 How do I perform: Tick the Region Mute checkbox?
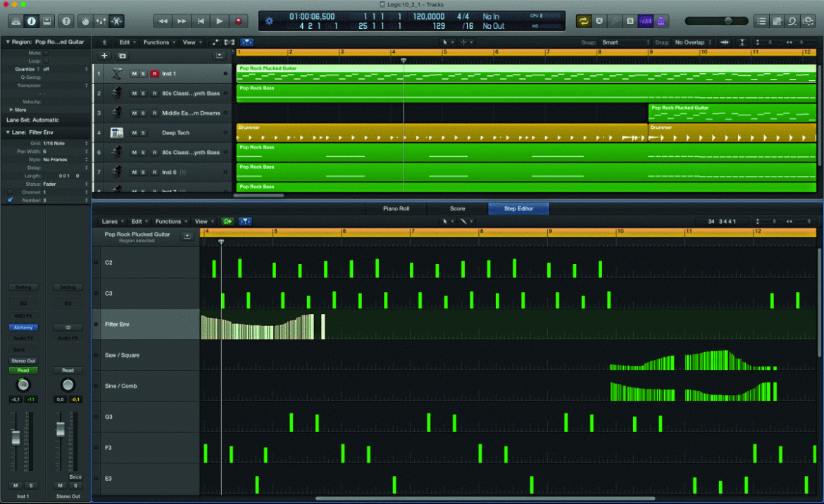click(46, 53)
